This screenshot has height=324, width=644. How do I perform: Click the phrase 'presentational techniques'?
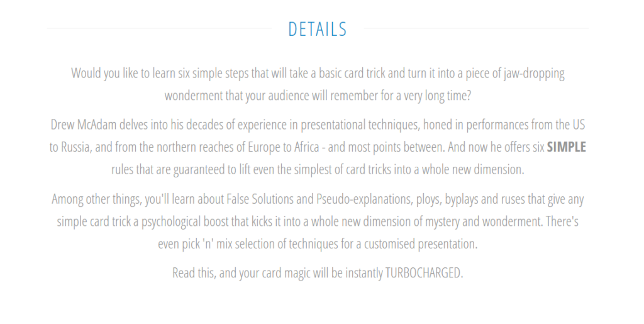click(360, 125)
